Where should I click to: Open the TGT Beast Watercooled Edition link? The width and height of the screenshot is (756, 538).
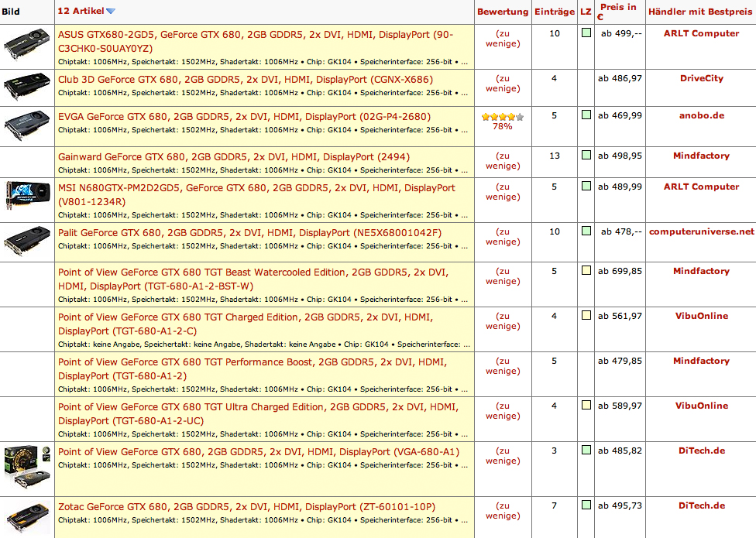(253, 279)
